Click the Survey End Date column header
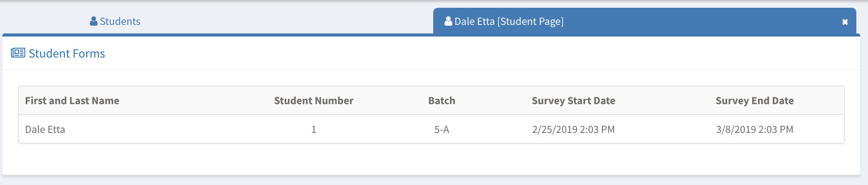 (x=755, y=101)
